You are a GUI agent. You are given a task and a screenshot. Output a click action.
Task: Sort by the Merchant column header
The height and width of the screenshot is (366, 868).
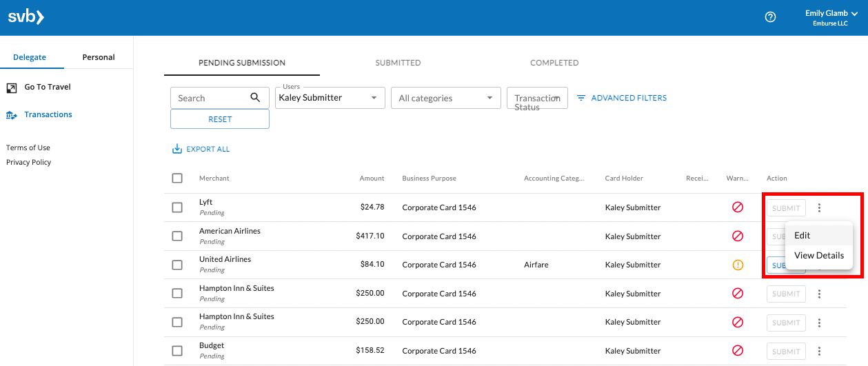(x=214, y=178)
